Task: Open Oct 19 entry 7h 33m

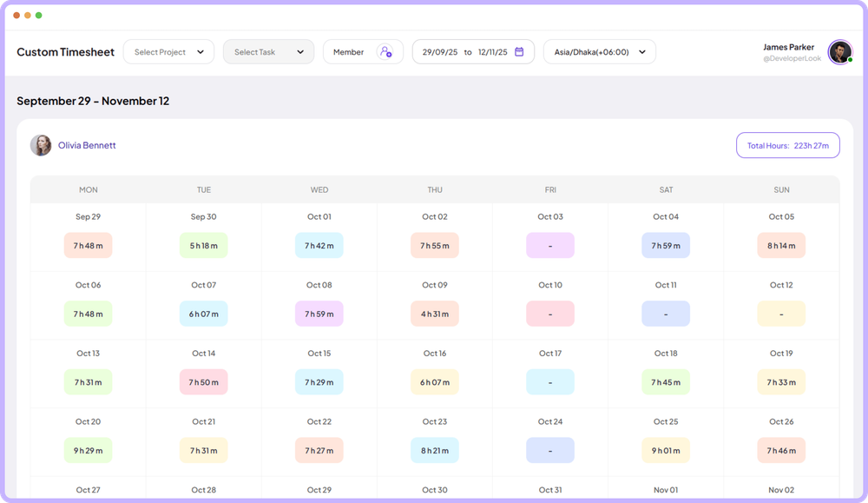Action: click(x=782, y=382)
